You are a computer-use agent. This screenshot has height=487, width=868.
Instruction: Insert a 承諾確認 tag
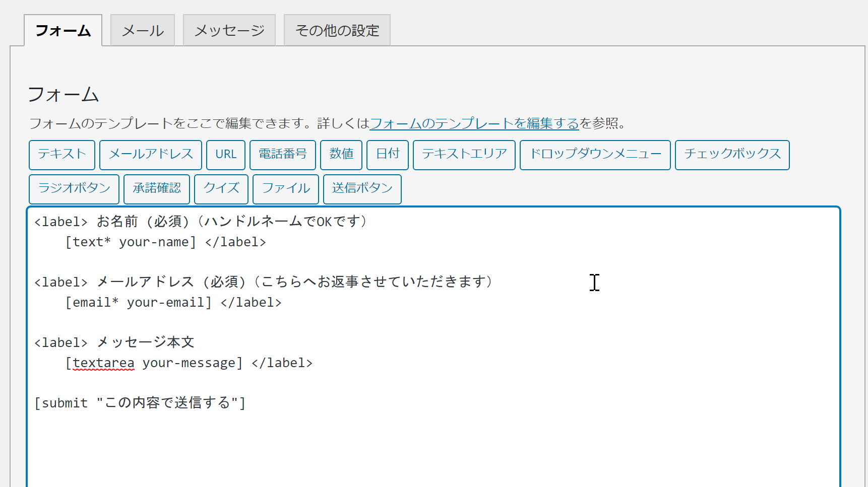tap(157, 189)
